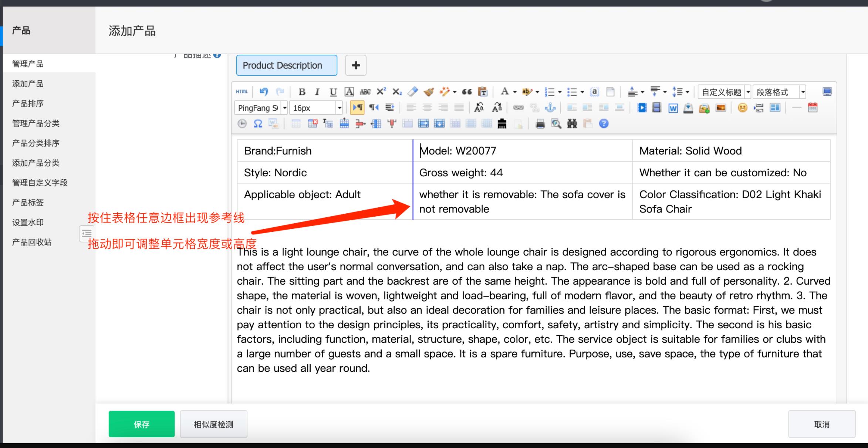Insert an emoticon smiley face
868x448 pixels.
click(x=742, y=108)
